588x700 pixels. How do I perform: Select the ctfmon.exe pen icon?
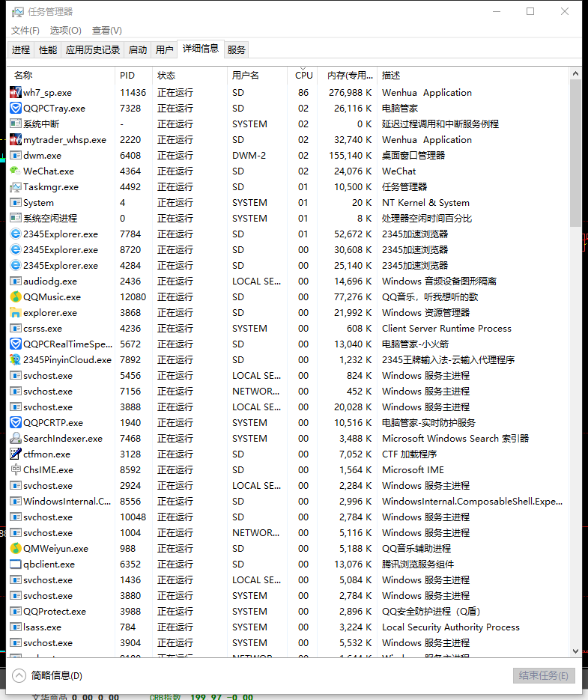[16, 454]
